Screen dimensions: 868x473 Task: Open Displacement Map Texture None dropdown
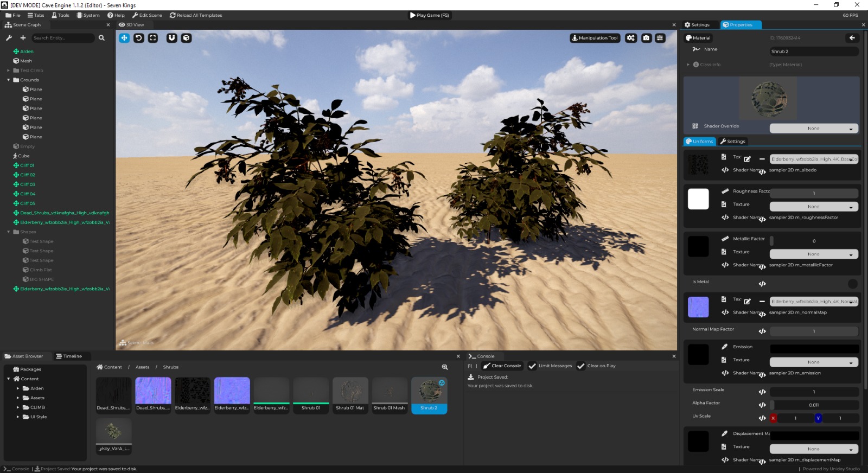(814, 449)
